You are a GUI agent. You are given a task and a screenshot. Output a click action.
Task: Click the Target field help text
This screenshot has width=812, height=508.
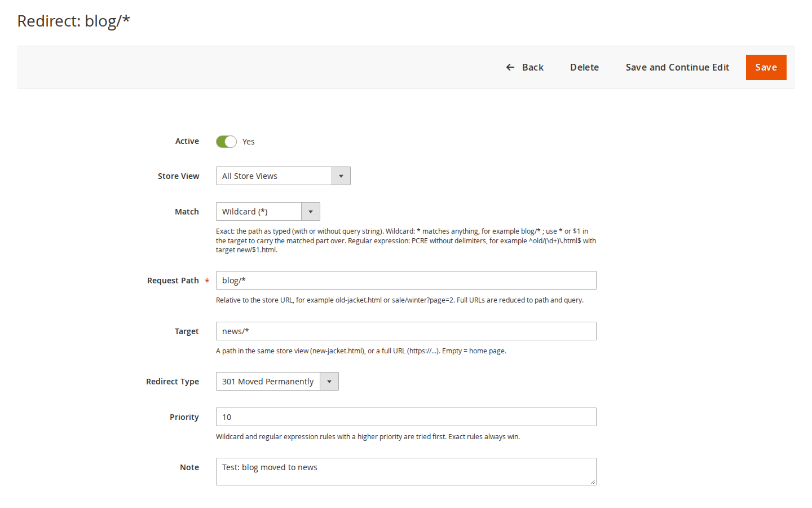pyautogui.click(x=361, y=351)
